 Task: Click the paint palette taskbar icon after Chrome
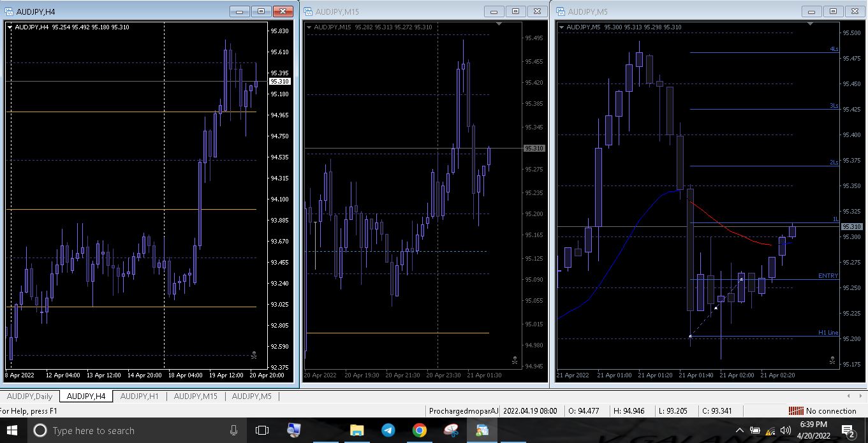[450, 431]
